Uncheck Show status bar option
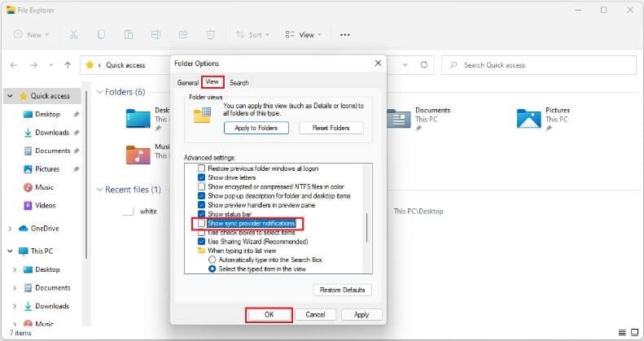 (201, 214)
